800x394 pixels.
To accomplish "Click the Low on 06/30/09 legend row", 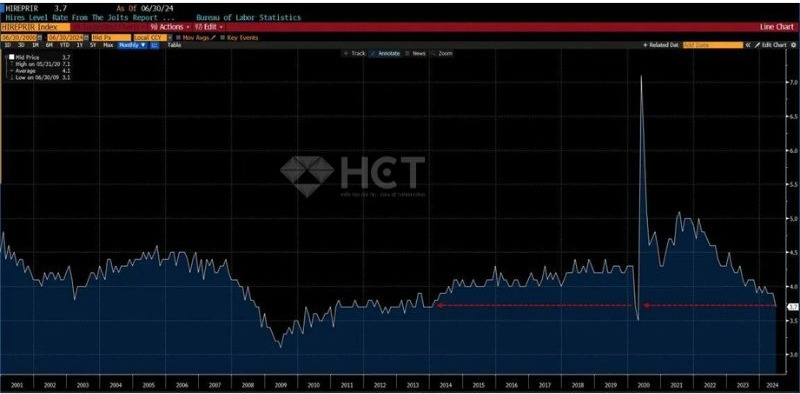I will point(39,77).
